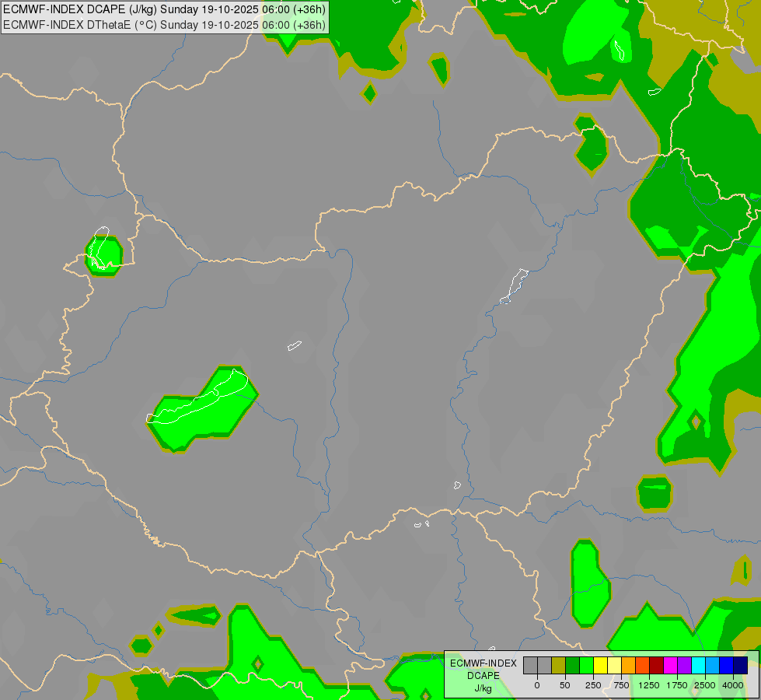This screenshot has height=700, width=761.
Task: Click the legend value 1750
Action: point(677,685)
